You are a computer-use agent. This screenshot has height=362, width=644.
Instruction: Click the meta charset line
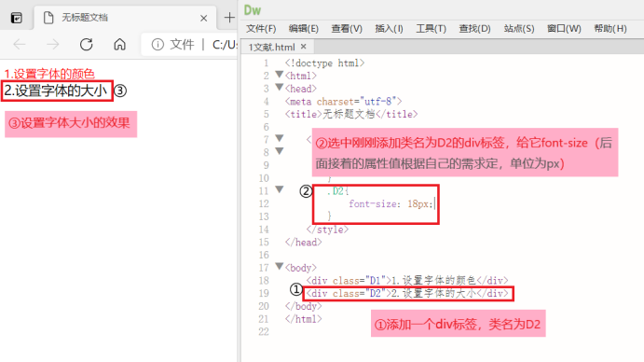[343, 101]
